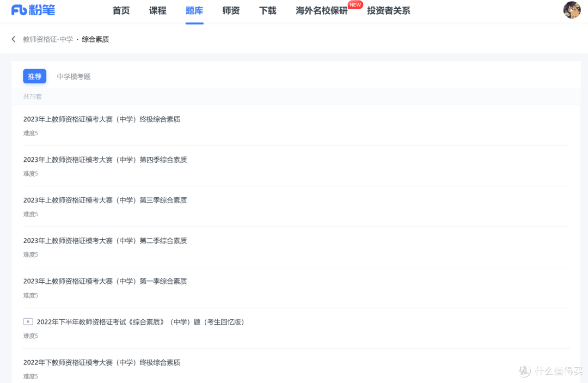Click the NEW badge on 海外名校保研
This screenshot has height=383, width=588.
[x=355, y=5]
